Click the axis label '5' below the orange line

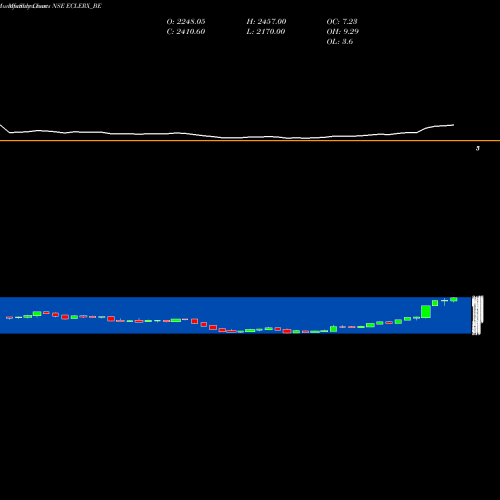pos(478,149)
